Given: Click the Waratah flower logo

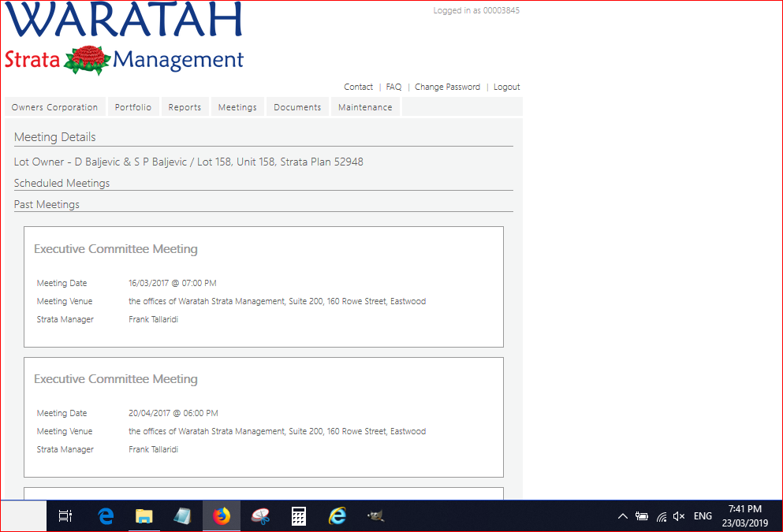Looking at the screenshot, I should pos(88,60).
